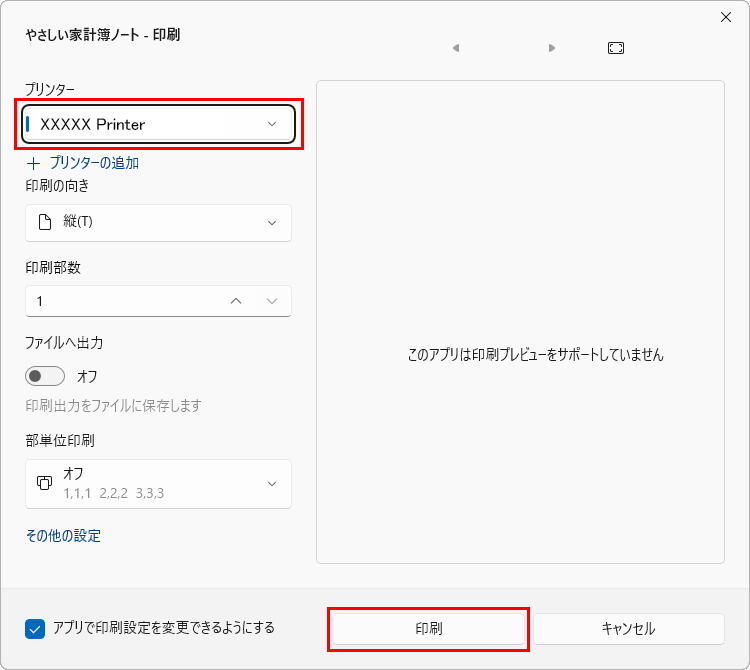The height and width of the screenshot is (670, 750).
Task: Click the plus icon beside プリンターの追加
Action: [33, 164]
